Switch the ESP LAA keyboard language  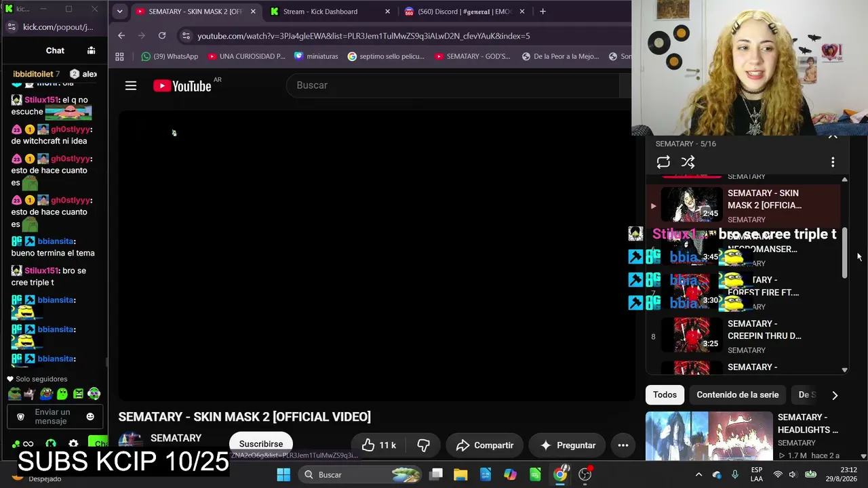point(757,474)
